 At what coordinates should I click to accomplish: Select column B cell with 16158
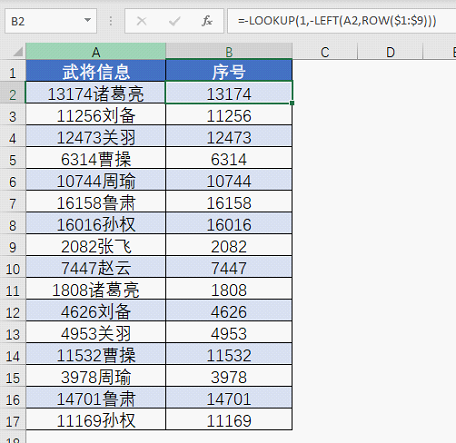229,202
